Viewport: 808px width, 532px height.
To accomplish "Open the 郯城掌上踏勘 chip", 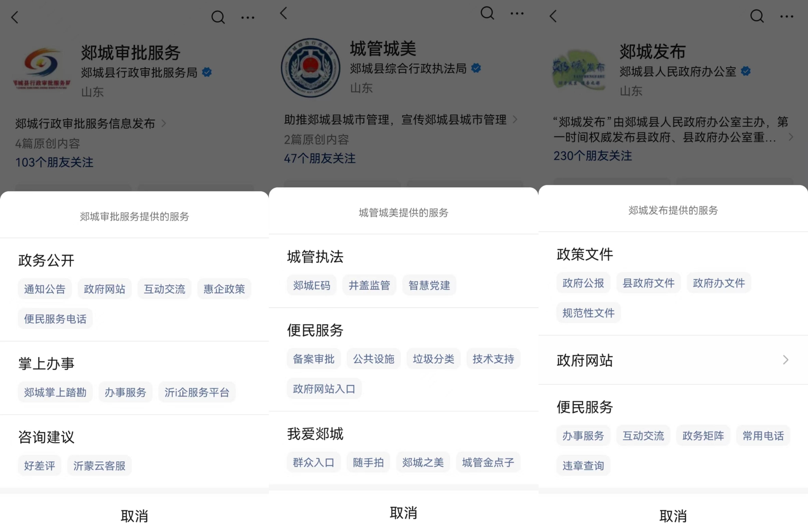I will (55, 393).
